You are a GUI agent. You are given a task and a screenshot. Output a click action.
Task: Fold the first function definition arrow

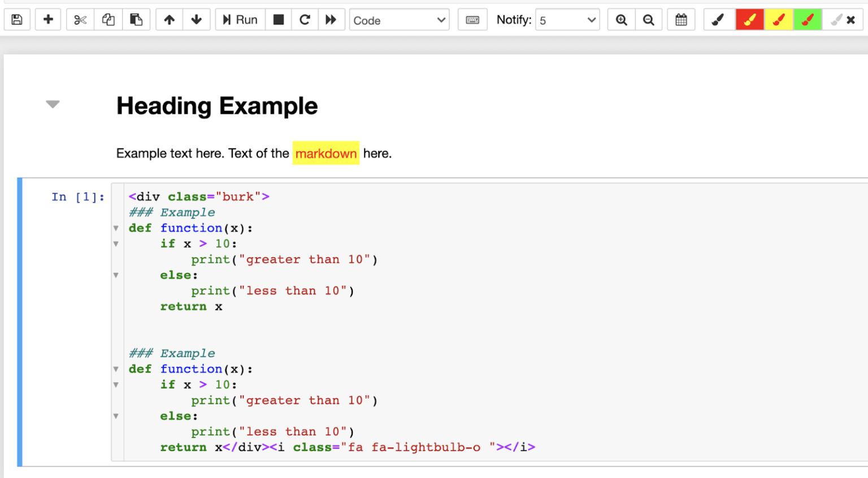pyautogui.click(x=116, y=228)
